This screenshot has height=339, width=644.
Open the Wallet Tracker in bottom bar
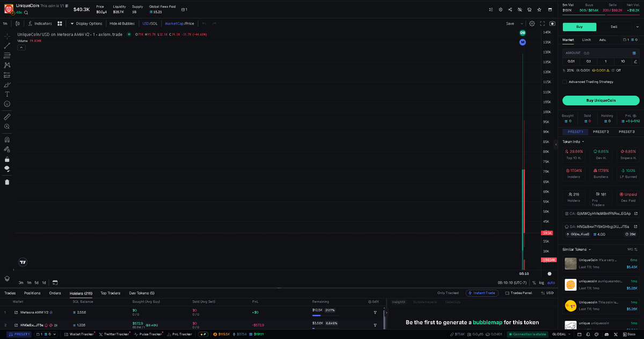[78, 334]
